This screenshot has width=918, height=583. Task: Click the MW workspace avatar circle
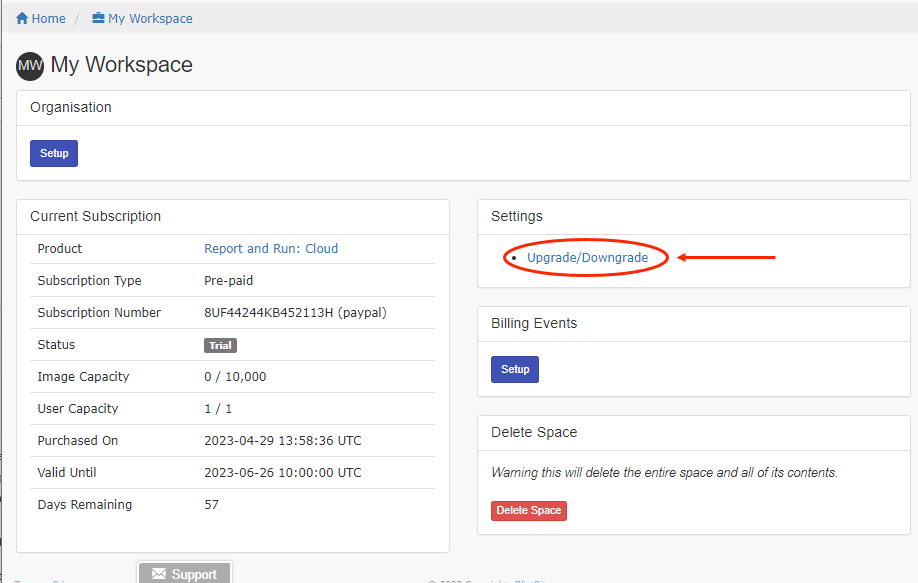point(30,66)
